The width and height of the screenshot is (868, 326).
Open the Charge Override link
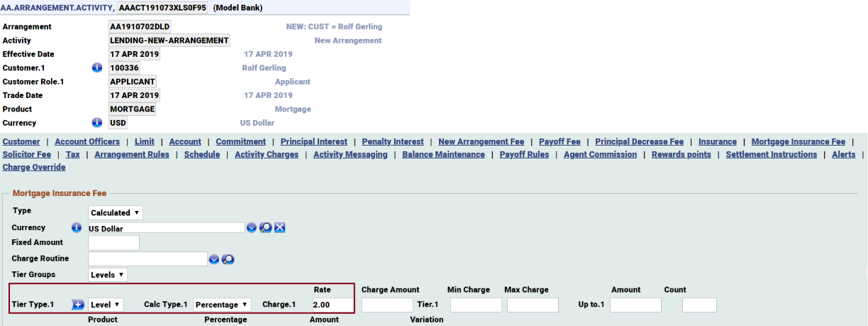[x=34, y=168]
